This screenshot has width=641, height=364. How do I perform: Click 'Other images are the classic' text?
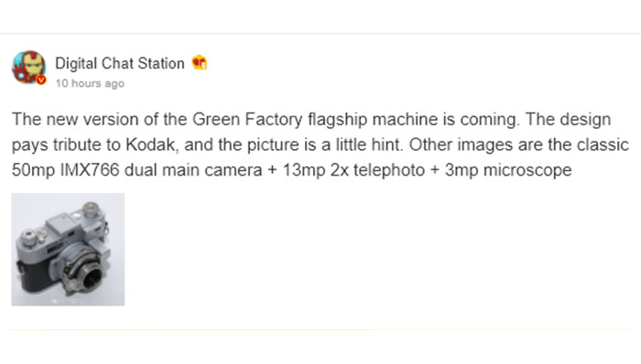[x=519, y=145]
